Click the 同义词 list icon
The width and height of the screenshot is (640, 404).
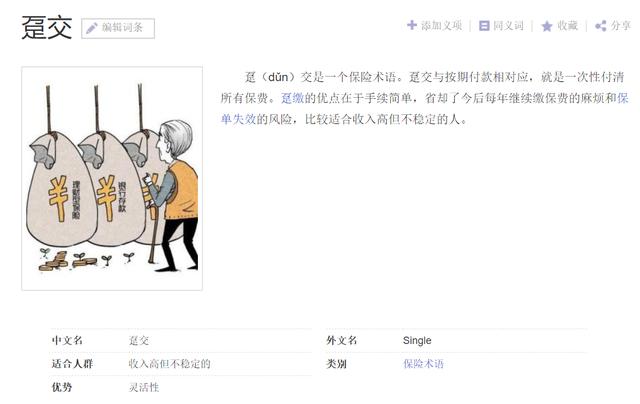pyautogui.click(x=484, y=26)
